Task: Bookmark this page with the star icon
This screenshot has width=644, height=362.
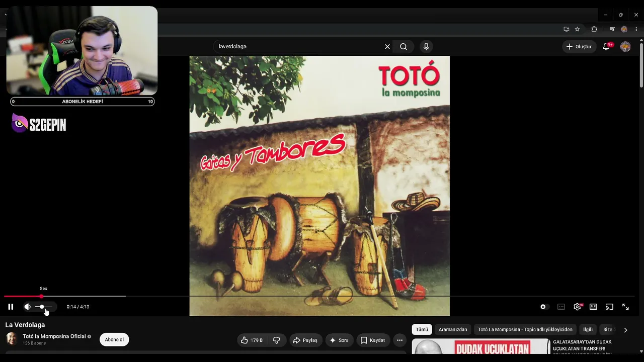Action: [x=577, y=29]
